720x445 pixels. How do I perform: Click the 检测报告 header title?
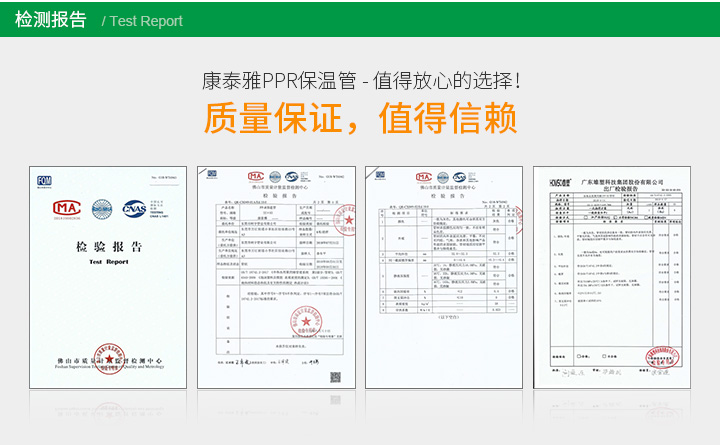(x=51, y=20)
